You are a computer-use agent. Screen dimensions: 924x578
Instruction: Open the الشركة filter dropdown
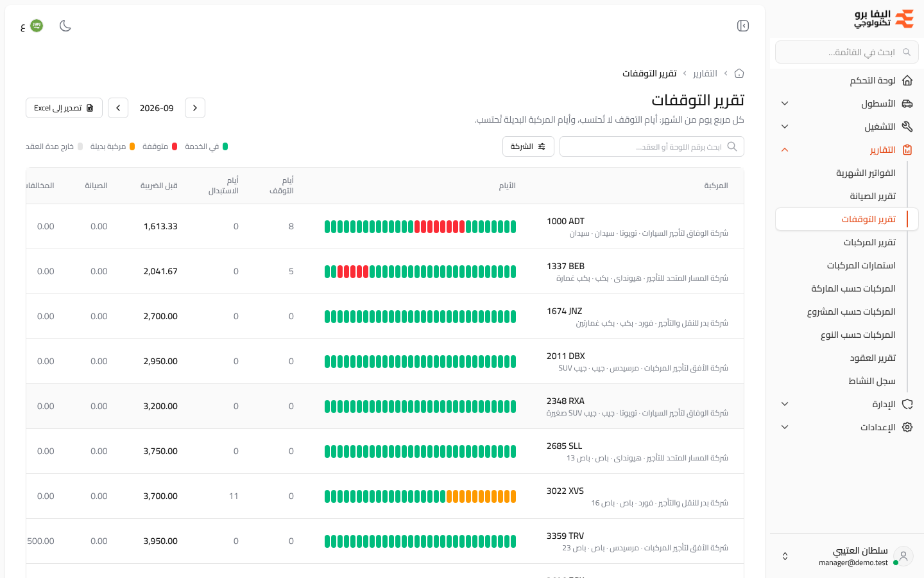pos(528,146)
